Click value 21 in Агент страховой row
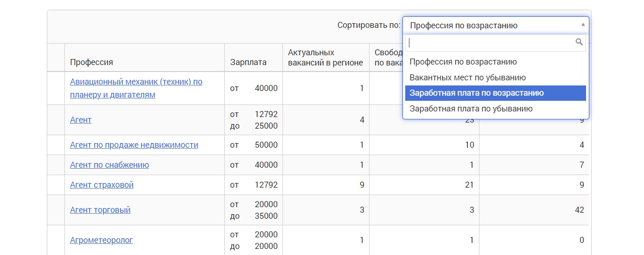Viewport: 644px width, 255px height. pyautogui.click(x=469, y=185)
